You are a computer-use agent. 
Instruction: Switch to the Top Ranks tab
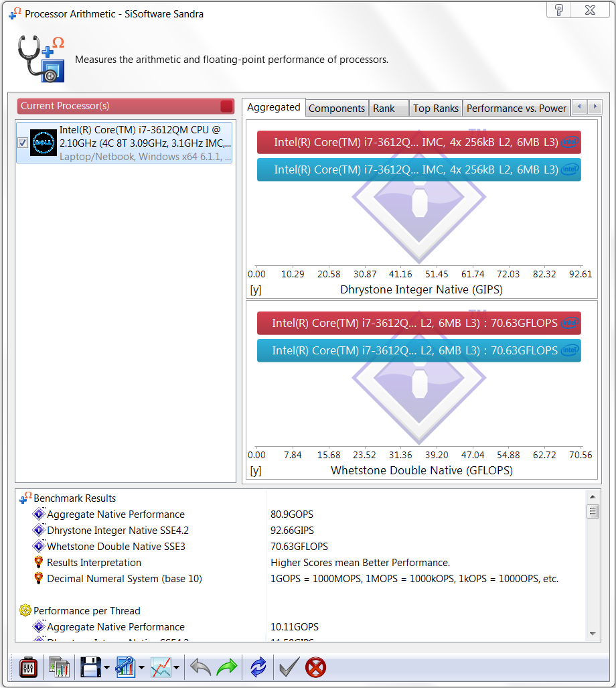click(x=436, y=109)
